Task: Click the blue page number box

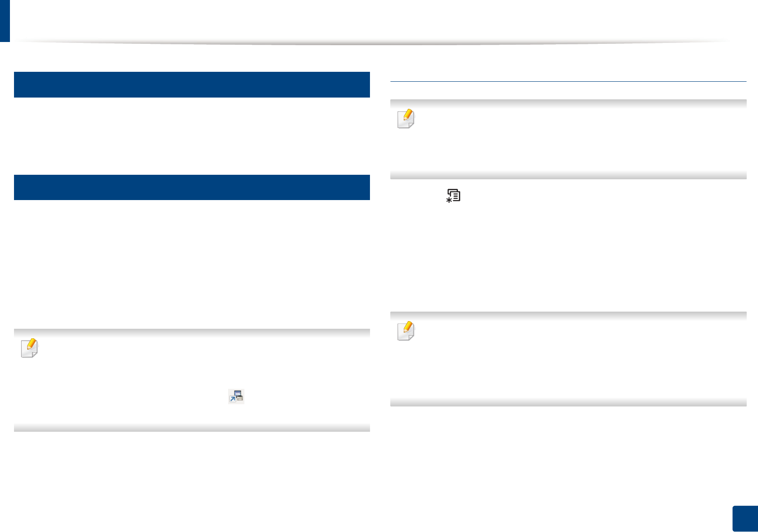Action: click(744, 518)
